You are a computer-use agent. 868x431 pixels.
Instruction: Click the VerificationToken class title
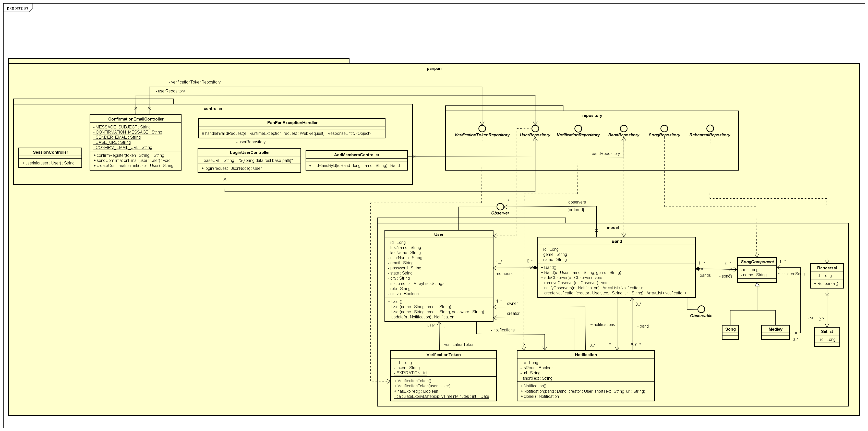click(x=443, y=354)
